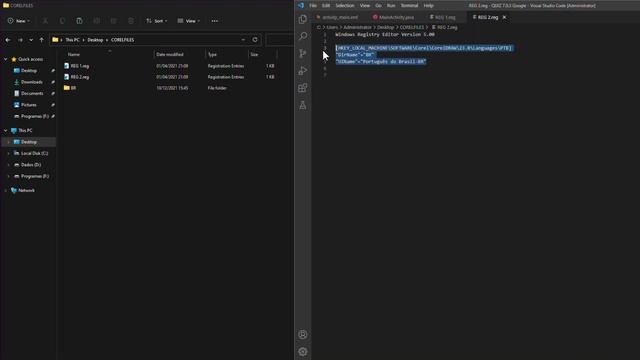Click Cut icon in File Explorer toolbar
Image resolution: width=640 pixels, height=360 pixels.
45,21
